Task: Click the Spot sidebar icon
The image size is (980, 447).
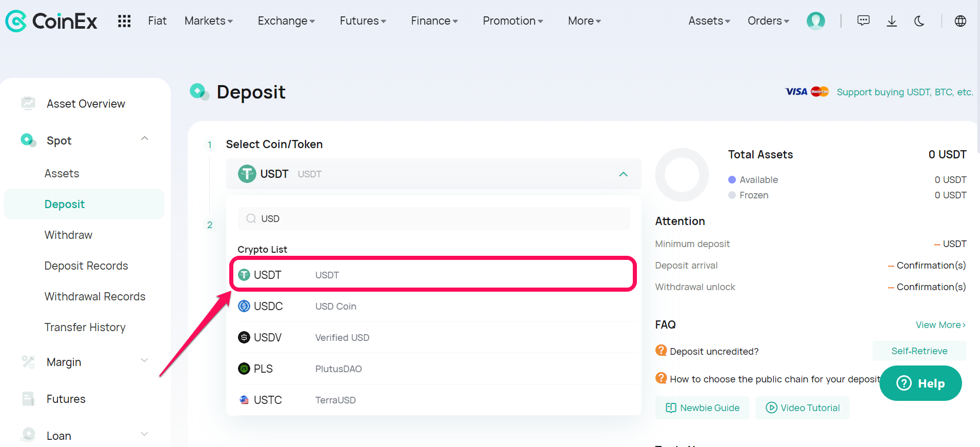Action: pos(28,140)
